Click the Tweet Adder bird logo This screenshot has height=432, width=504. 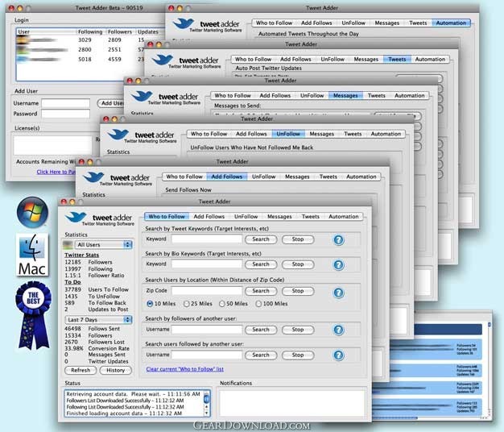click(79, 218)
